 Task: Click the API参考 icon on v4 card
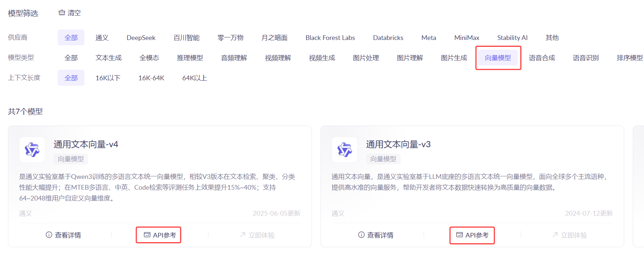pyautogui.click(x=147, y=235)
